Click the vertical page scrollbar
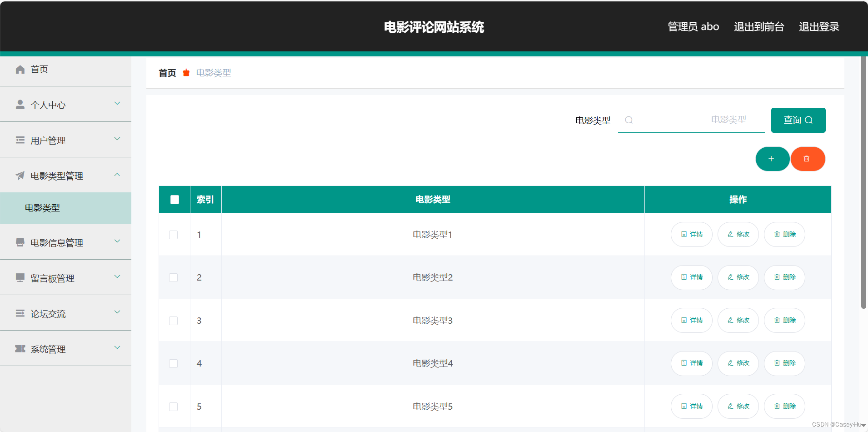This screenshot has width=868, height=432. [863, 182]
